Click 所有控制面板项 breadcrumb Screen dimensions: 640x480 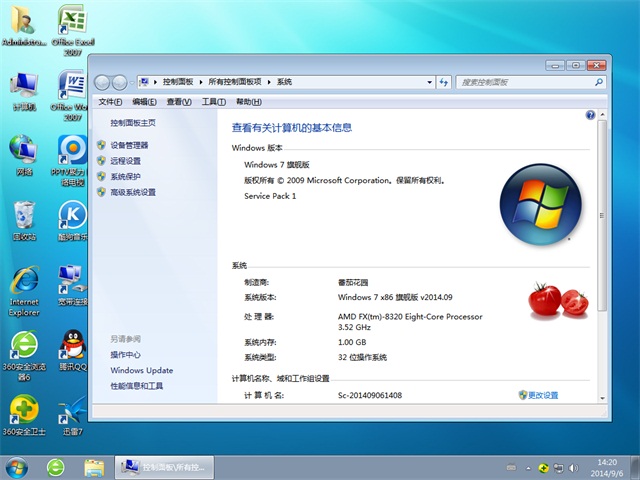click(235, 82)
